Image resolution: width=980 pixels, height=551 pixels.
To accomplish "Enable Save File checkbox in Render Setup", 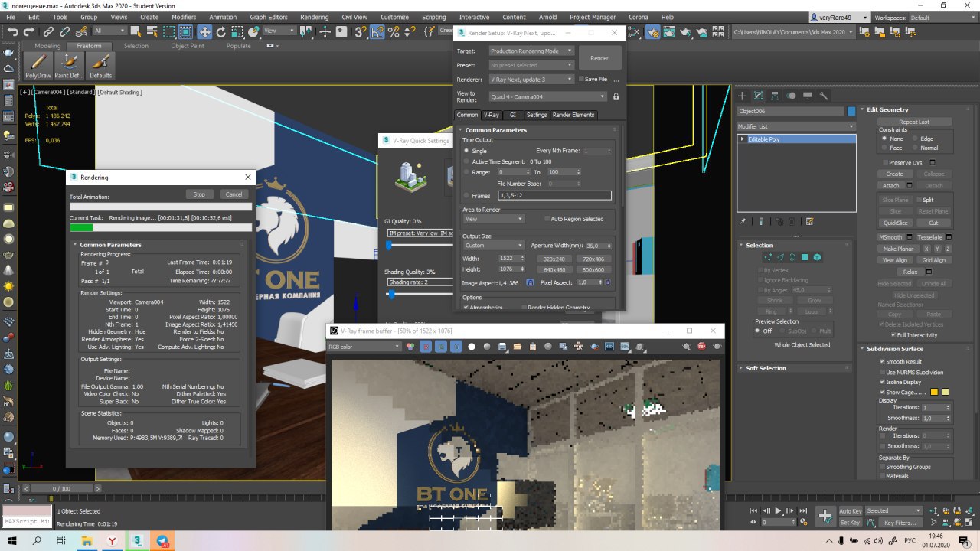I will pyautogui.click(x=581, y=79).
